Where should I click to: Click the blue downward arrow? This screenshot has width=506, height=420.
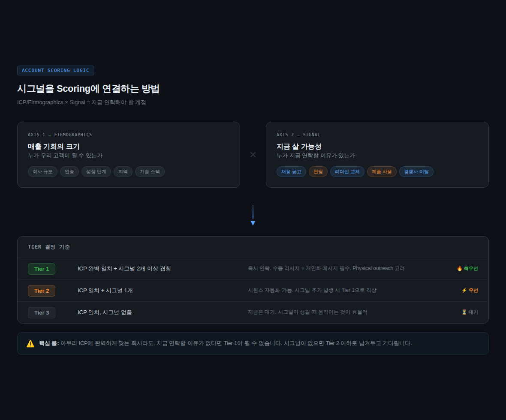(x=253, y=222)
